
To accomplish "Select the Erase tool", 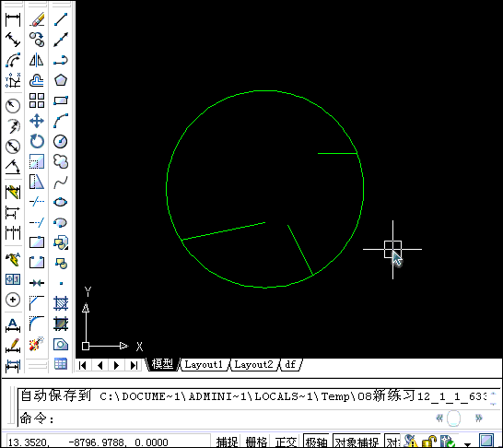I will (x=37, y=19).
